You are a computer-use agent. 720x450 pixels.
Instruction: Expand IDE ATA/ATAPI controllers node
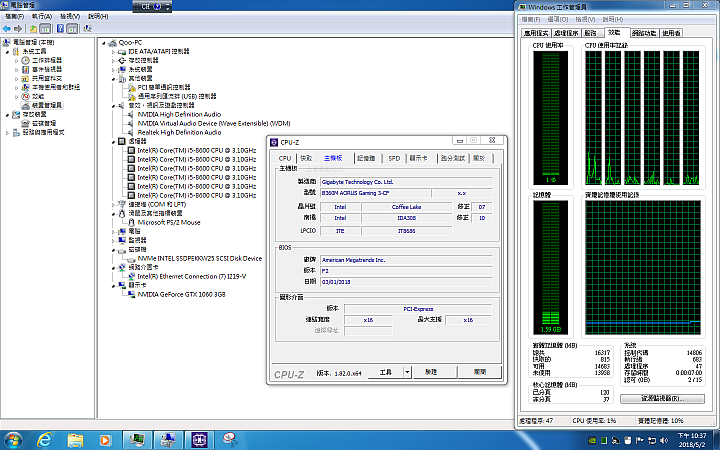(x=113, y=52)
